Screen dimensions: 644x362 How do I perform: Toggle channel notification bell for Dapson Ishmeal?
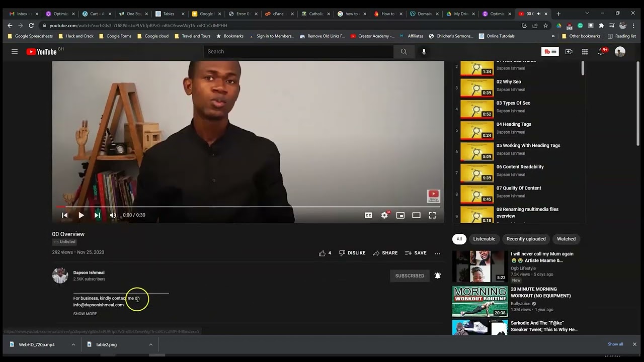pos(438,276)
